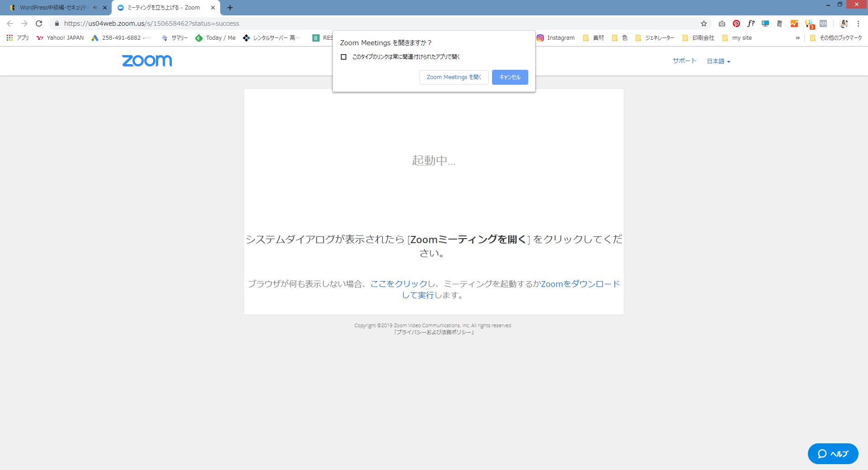The image size is (868, 470).
Task: Open the Instagram bookmark
Action: (556, 38)
